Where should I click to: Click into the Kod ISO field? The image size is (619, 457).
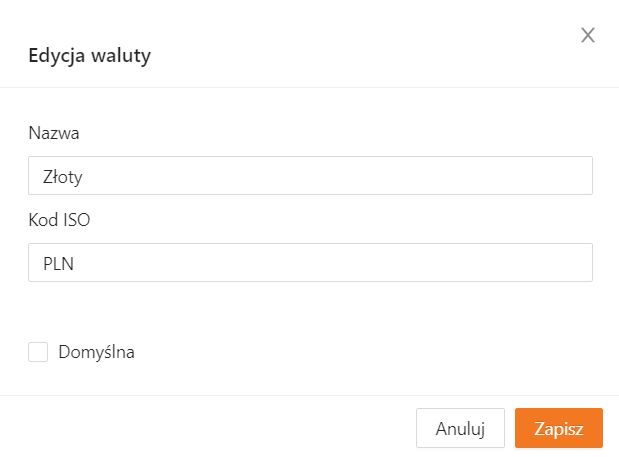pyautogui.click(x=310, y=263)
